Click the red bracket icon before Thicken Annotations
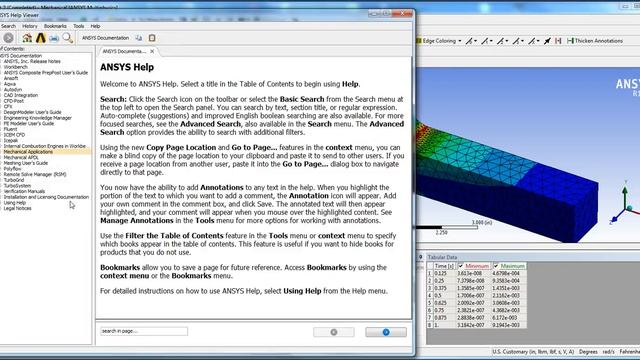 pos(558,41)
